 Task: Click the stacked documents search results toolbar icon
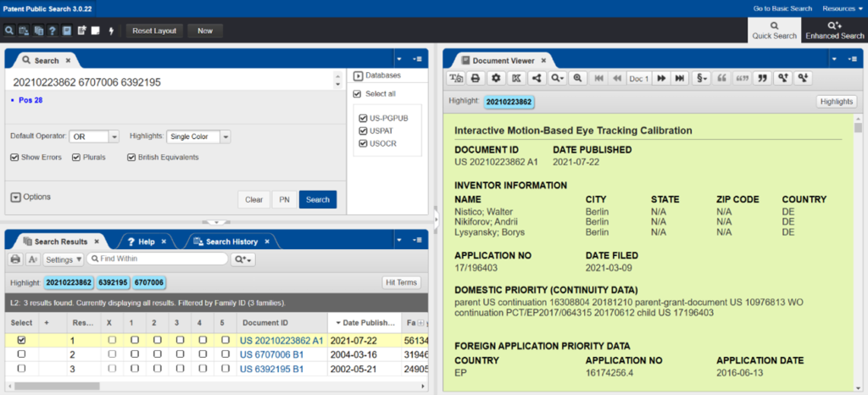[38, 31]
